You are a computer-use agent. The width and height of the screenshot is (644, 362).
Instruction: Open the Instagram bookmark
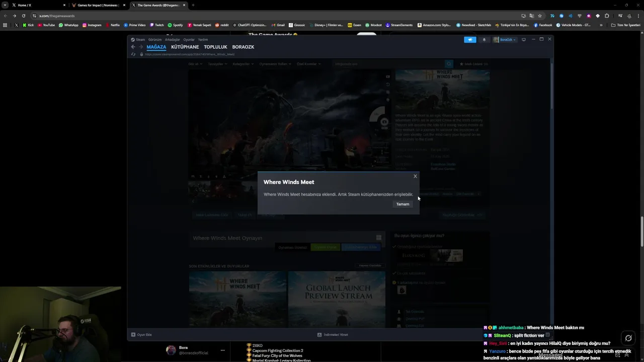tap(92, 25)
